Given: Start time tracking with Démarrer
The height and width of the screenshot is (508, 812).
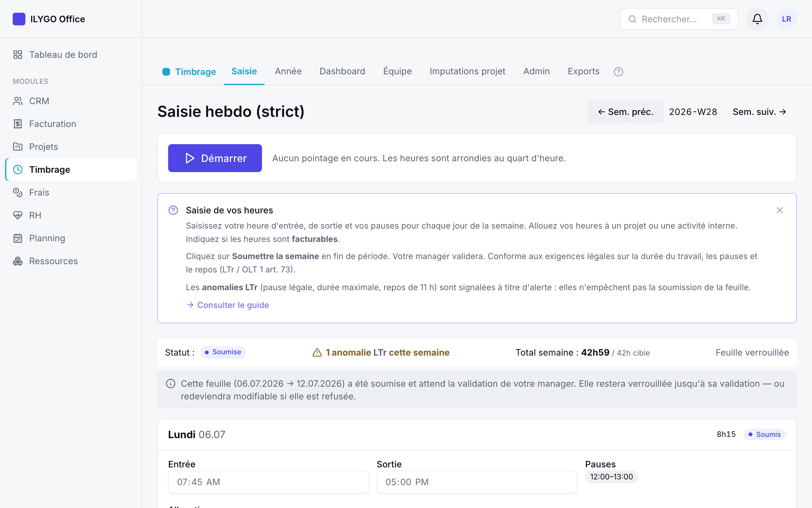Looking at the screenshot, I should (215, 158).
